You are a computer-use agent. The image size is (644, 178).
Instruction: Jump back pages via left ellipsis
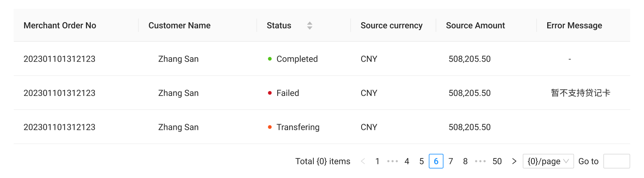pyautogui.click(x=392, y=161)
